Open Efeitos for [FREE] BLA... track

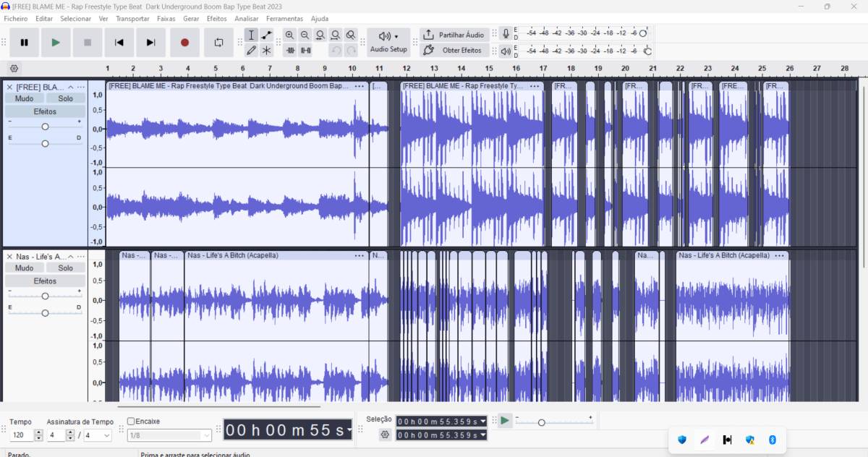(x=45, y=111)
